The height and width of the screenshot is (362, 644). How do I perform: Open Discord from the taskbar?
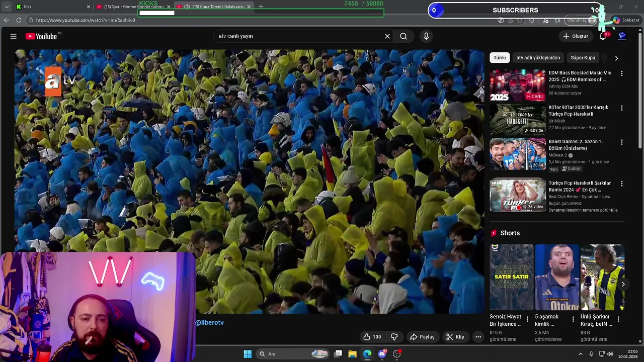coord(382,354)
